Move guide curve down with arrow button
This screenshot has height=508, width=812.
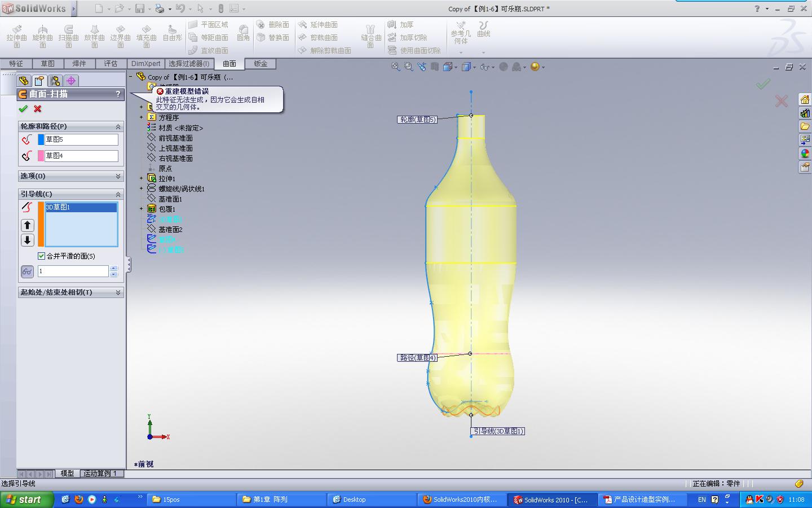27,240
